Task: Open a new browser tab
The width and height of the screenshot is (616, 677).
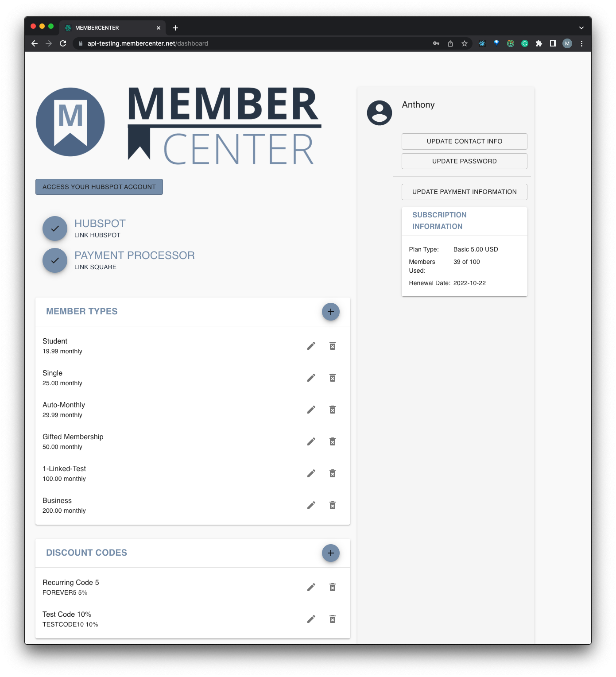Action: (x=175, y=27)
